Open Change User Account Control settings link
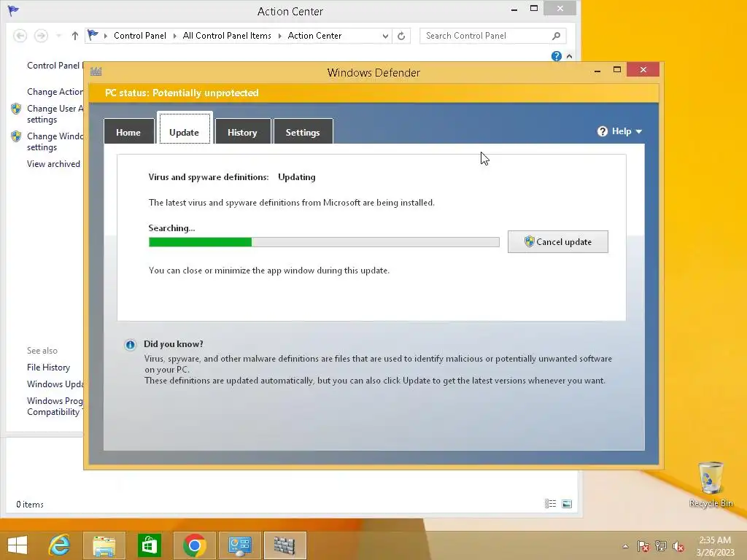Screen dimensions: 747x560 (x=55, y=114)
